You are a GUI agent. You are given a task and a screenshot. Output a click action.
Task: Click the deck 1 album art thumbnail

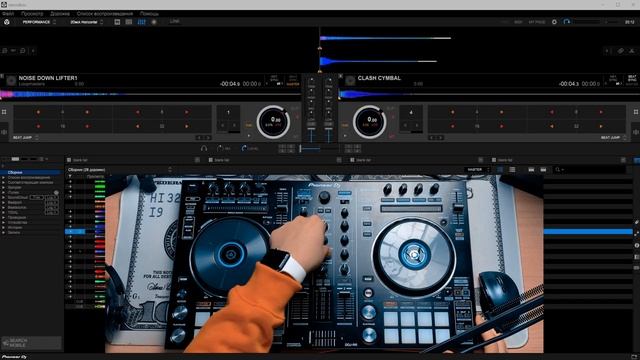11,81
